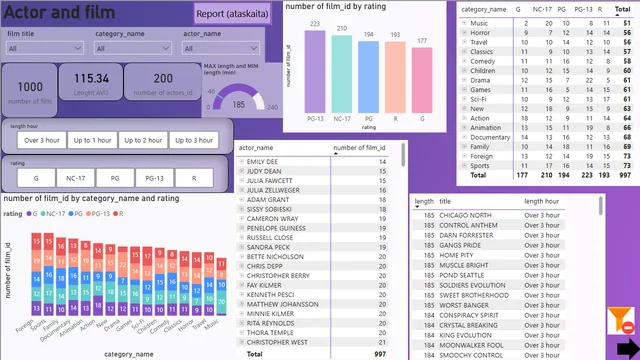This screenshot has width=640, height=360.
Task: Click the film length table scrollbar
Action: 600,206
